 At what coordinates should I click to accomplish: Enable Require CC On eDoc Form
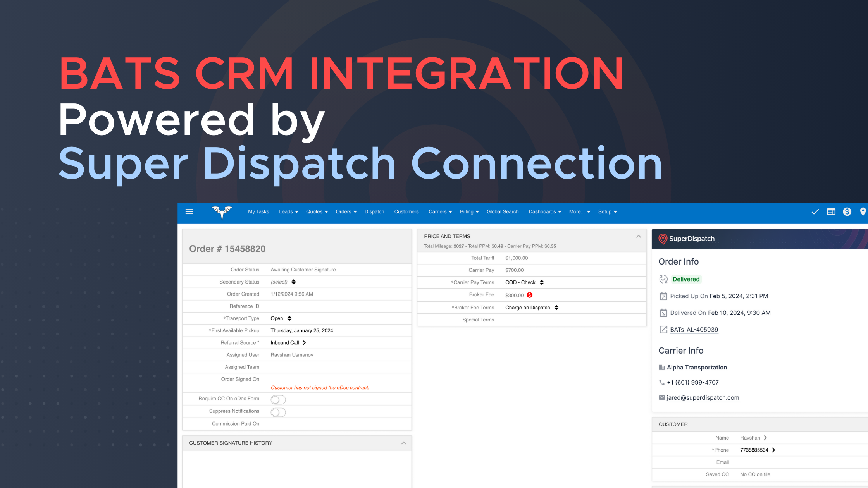[x=278, y=399]
